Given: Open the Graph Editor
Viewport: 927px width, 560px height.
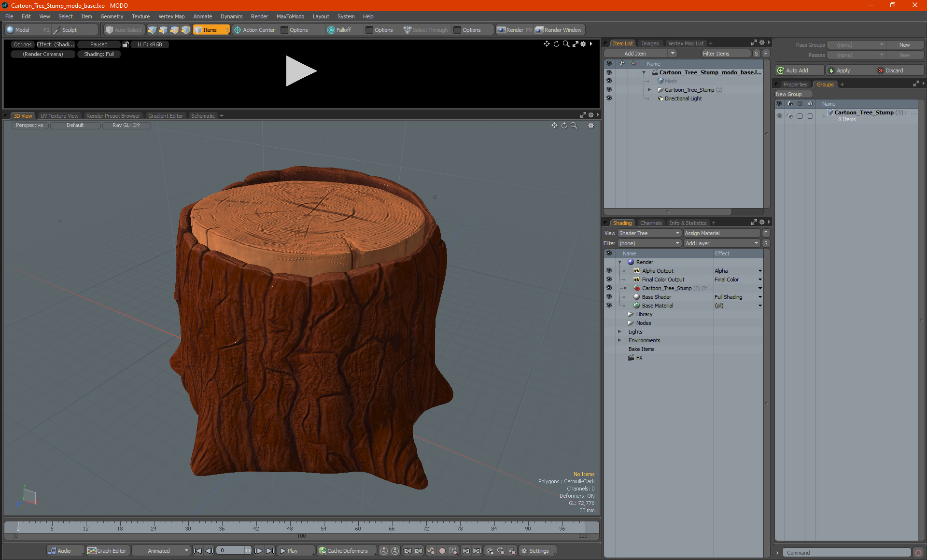Looking at the screenshot, I should (x=107, y=551).
